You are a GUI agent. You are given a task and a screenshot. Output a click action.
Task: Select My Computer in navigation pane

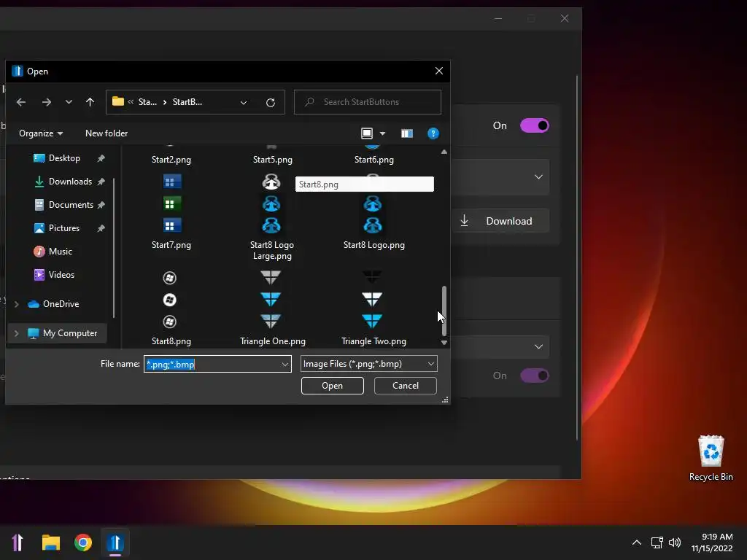coord(69,333)
